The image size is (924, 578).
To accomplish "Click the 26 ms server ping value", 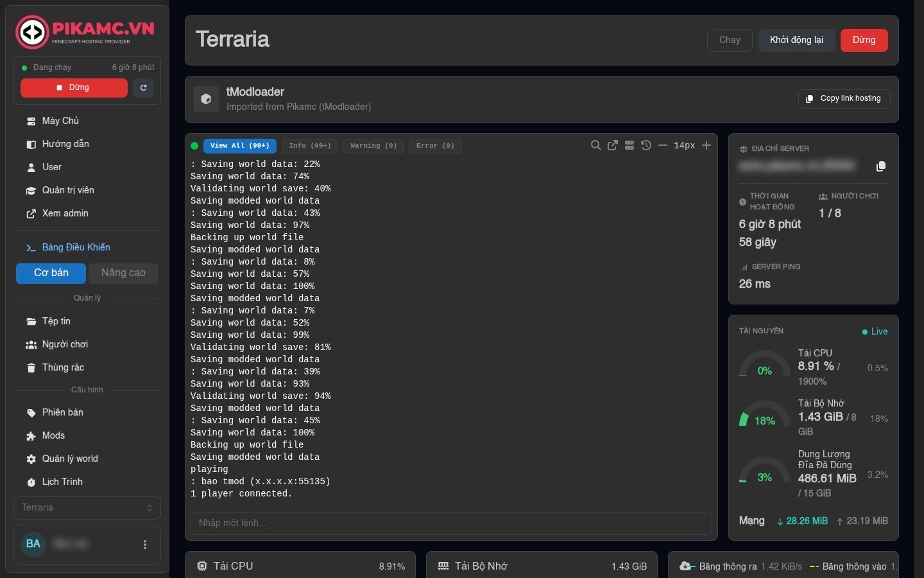I will 755,284.
